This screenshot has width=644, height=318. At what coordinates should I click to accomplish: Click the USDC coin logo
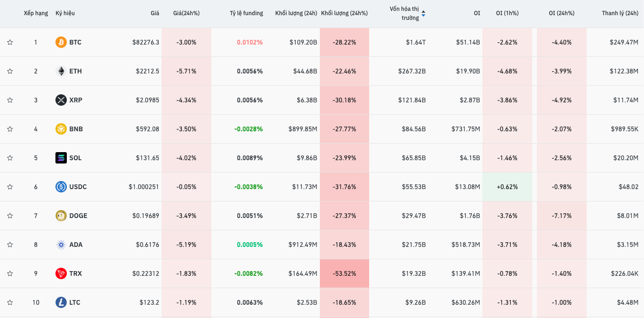click(61, 187)
